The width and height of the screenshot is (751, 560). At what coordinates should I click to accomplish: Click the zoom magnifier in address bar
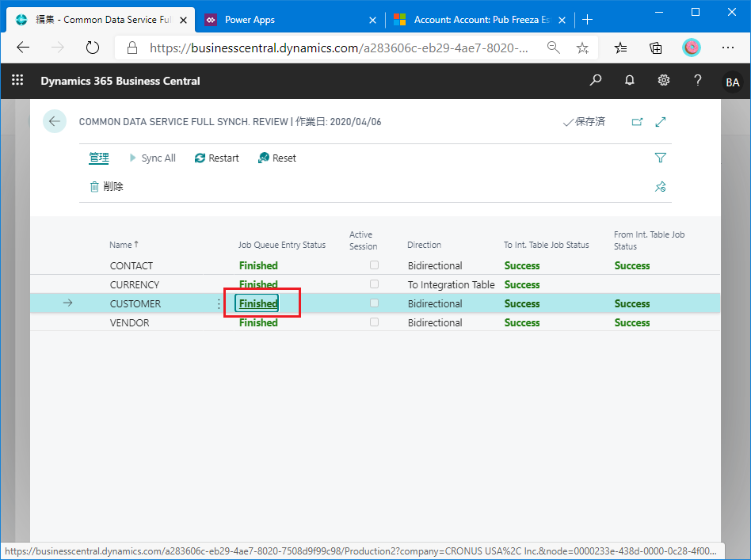pyautogui.click(x=553, y=48)
